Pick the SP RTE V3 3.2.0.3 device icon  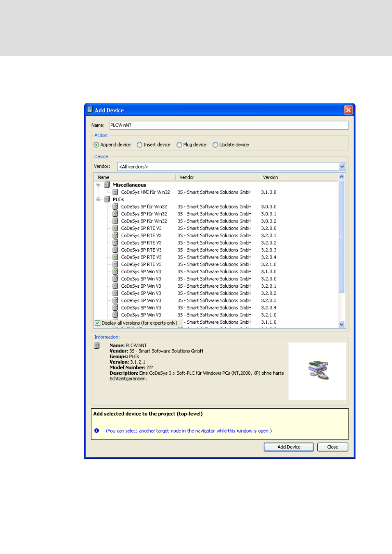pos(115,250)
